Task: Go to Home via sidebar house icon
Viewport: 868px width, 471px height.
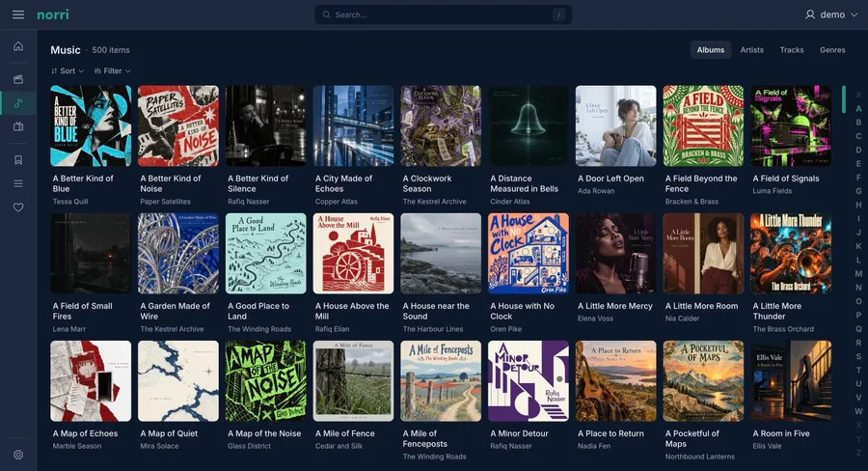Action: click(x=18, y=46)
